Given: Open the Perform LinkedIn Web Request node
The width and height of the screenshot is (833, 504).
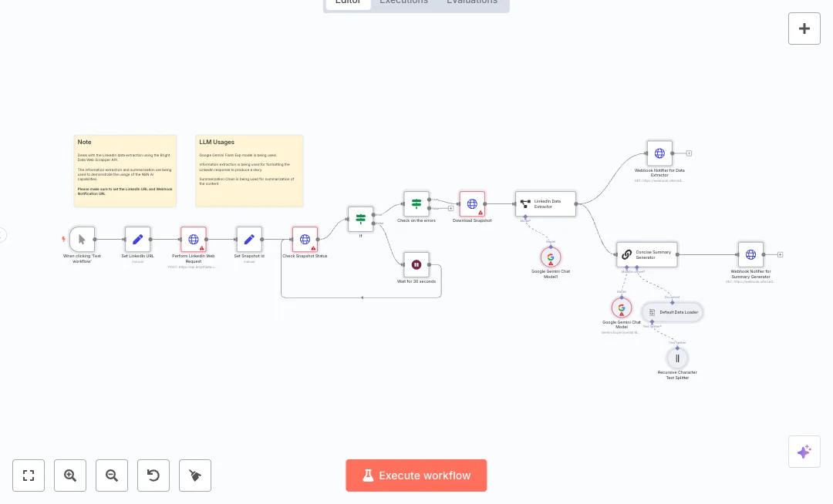Looking at the screenshot, I should coord(194,239).
